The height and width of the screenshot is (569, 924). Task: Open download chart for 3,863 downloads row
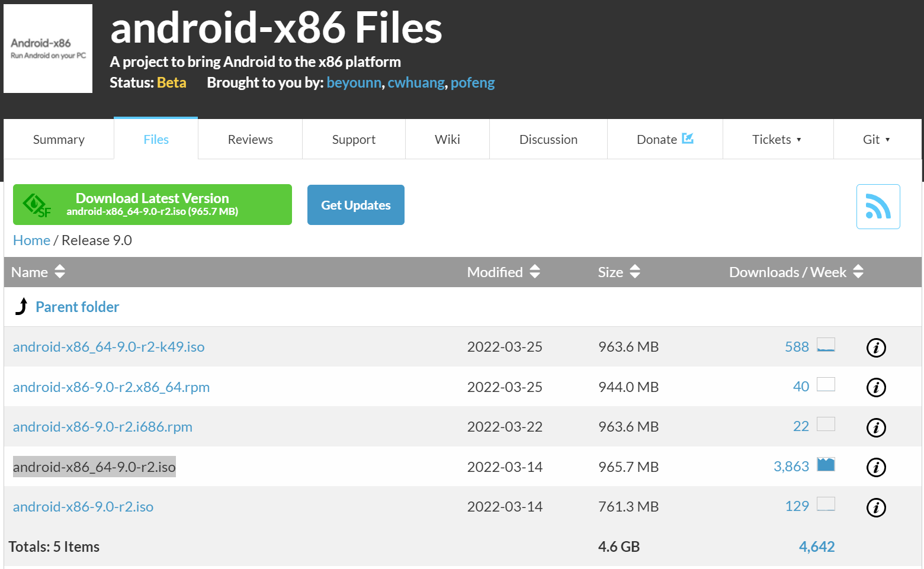(x=826, y=464)
